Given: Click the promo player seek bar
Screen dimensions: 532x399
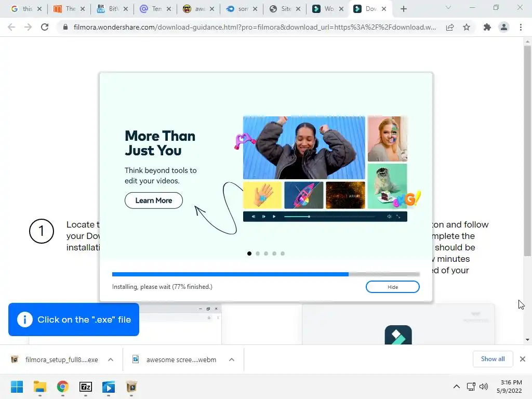Looking at the screenshot, I should point(329,217).
